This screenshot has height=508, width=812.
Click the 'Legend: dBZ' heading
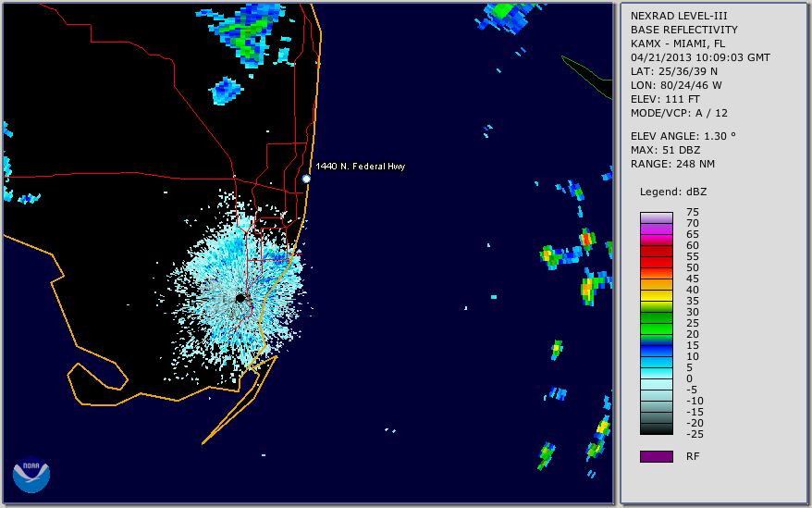pyautogui.click(x=673, y=192)
